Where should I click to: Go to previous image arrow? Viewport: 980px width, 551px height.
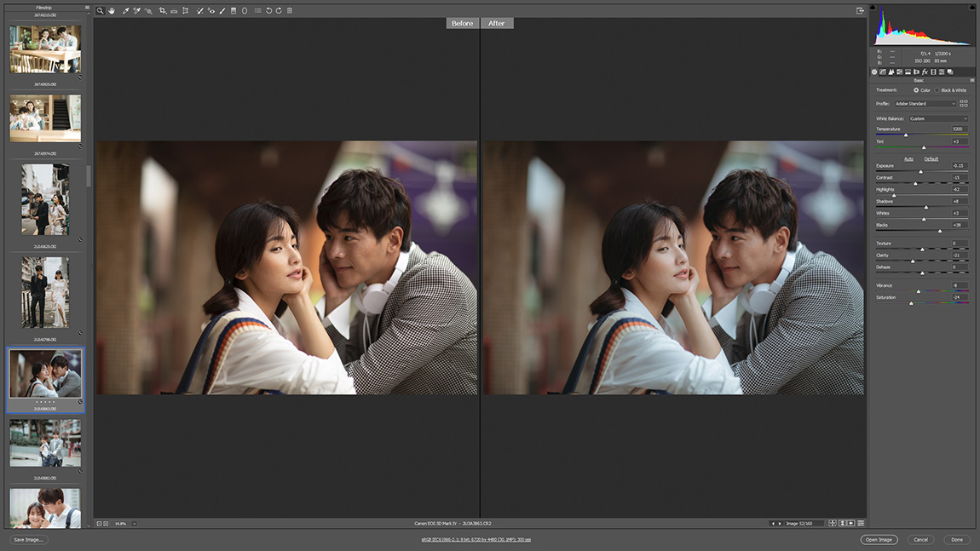point(773,524)
